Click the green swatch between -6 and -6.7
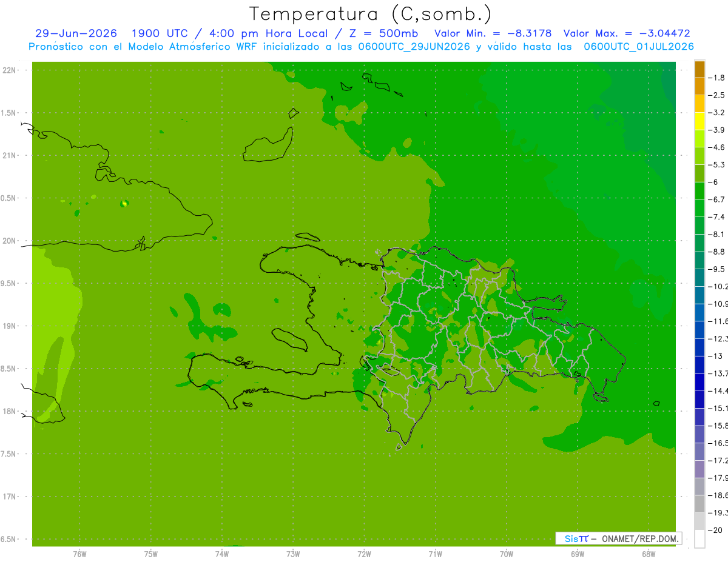 (699, 190)
